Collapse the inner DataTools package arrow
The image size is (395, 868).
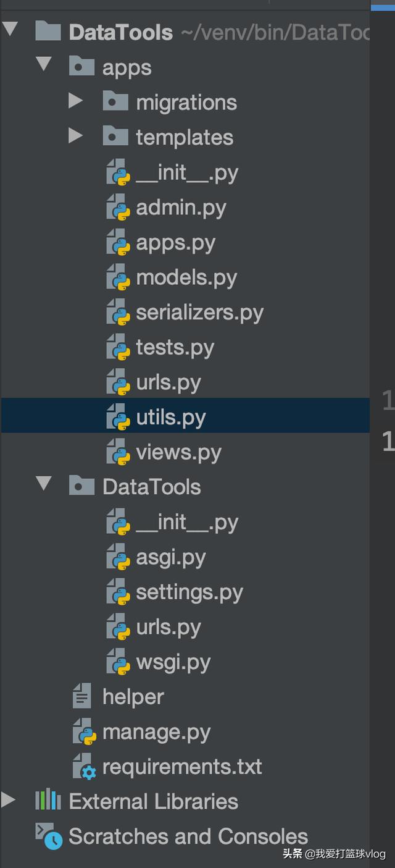coord(43,483)
